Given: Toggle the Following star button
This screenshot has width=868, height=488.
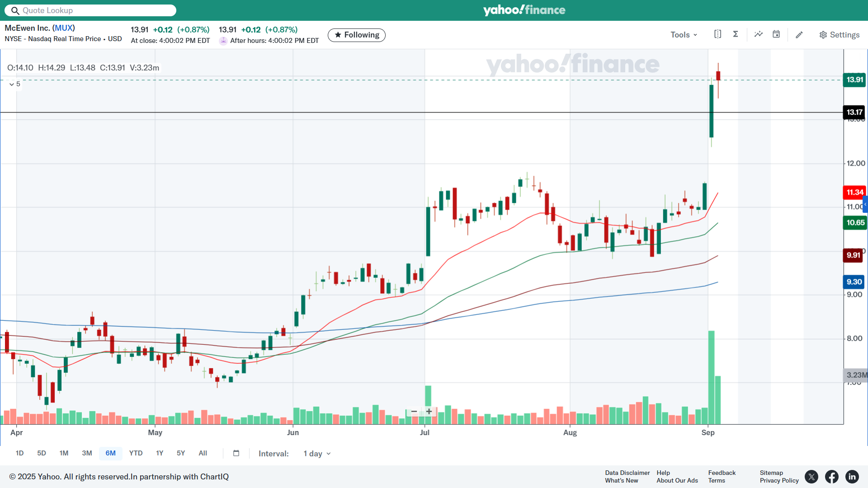Looking at the screenshot, I should (x=357, y=35).
